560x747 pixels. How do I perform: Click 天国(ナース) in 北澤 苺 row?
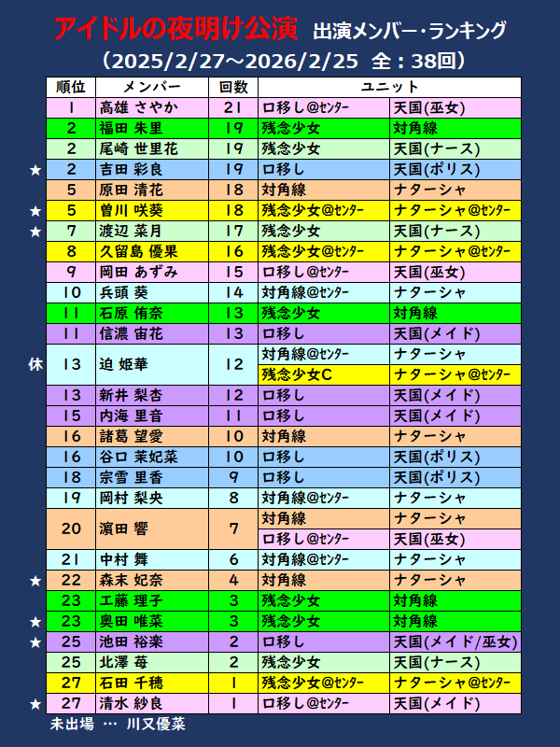point(455,662)
